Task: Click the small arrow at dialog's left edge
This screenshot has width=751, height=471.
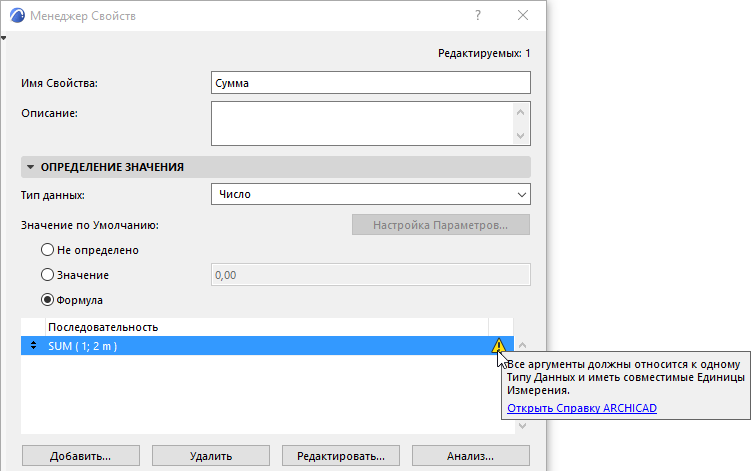Action: pyautogui.click(x=3, y=38)
